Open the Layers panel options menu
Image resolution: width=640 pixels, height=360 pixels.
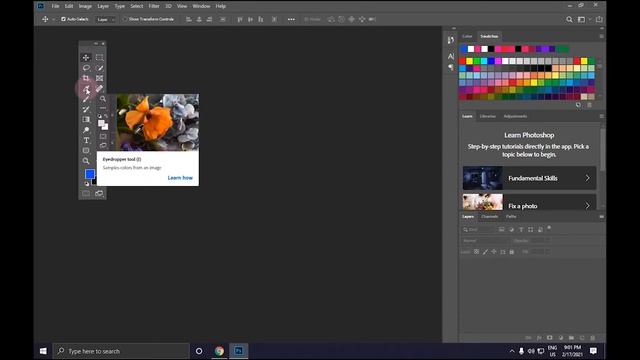[601, 217]
